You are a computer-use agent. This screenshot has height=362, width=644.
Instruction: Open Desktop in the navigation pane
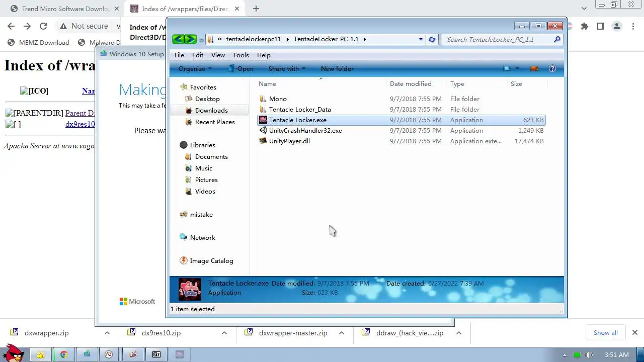207,99
